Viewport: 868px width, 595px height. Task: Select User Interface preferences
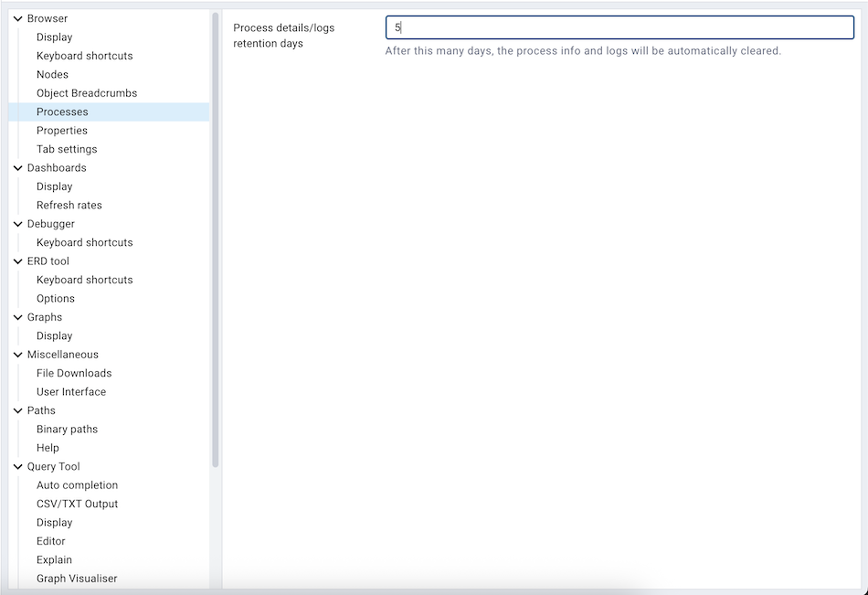71,391
